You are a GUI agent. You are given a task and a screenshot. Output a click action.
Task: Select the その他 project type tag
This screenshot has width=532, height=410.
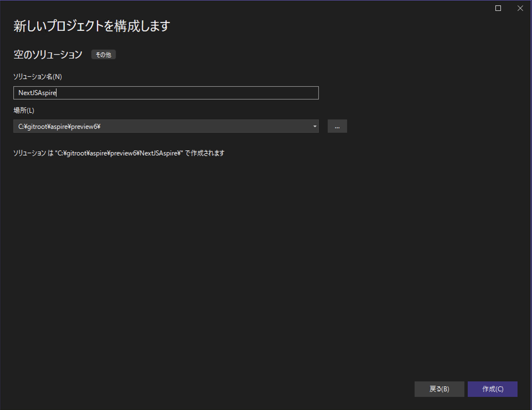(x=103, y=55)
